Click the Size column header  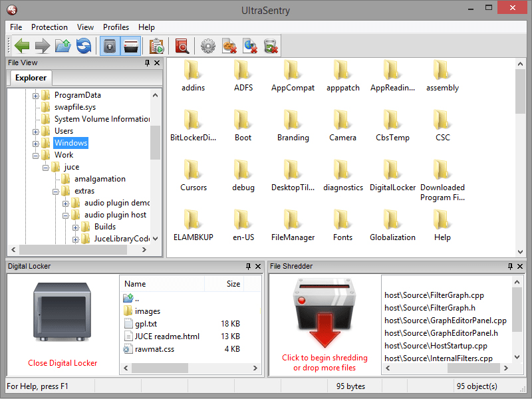(x=224, y=284)
